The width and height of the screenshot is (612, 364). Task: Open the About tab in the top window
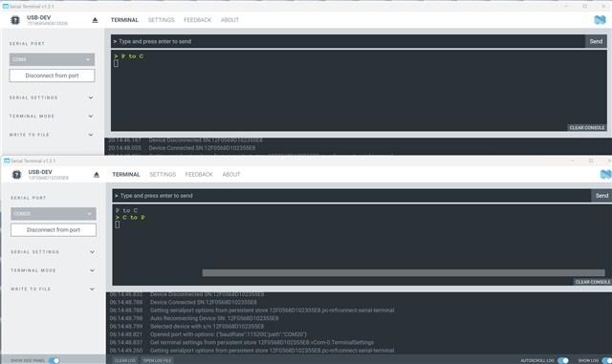[x=229, y=20]
